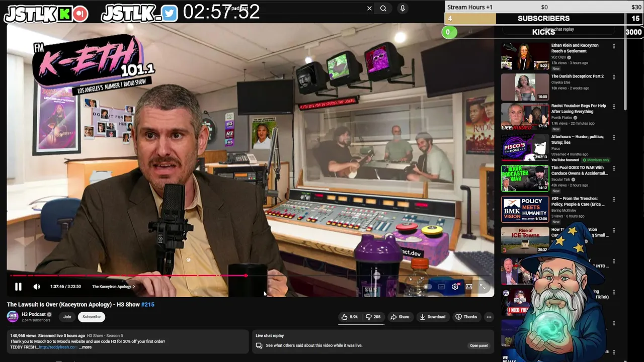Open the #215 hashtag link in title
The height and width of the screenshot is (362, 644).
tap(147, 304)
